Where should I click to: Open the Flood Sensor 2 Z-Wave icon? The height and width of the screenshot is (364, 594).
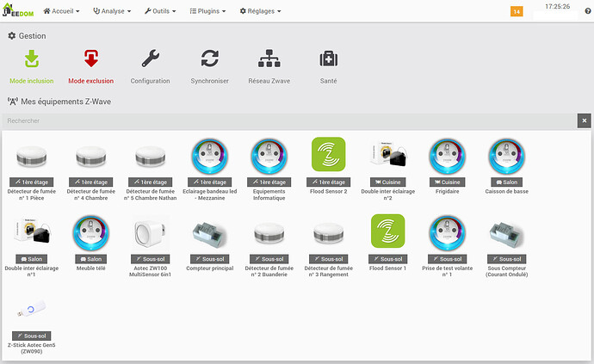329,154
